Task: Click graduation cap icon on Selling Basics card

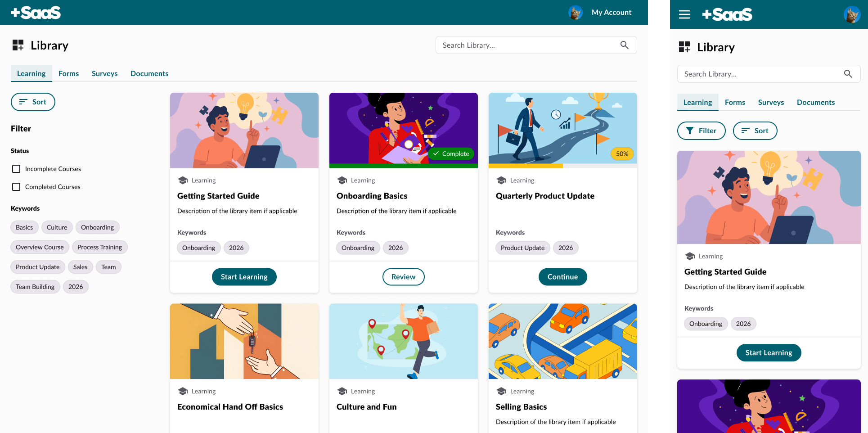Action: coord(501,391)
